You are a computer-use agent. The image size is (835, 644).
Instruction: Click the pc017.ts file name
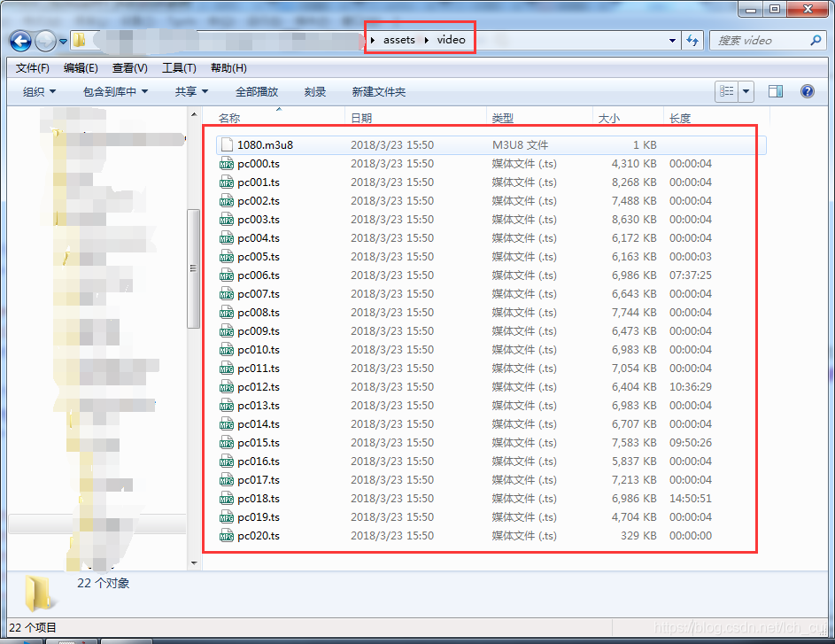tap(259, 480)
